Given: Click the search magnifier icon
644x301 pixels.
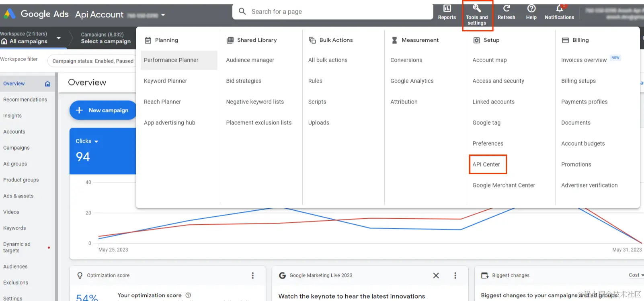Looking at the screenshot, I should [x=242, y=11].
